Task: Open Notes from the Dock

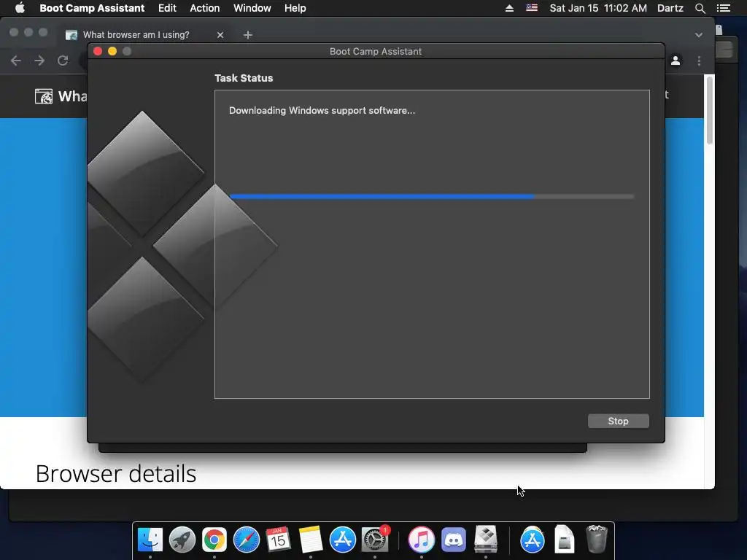Action: click(311, 540)
